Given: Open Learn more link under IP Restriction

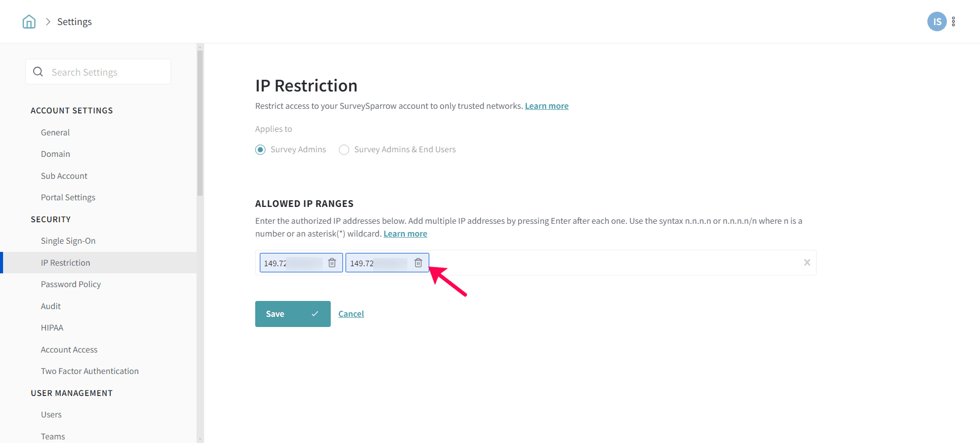Looking at the screenshot, I should 547,106.
